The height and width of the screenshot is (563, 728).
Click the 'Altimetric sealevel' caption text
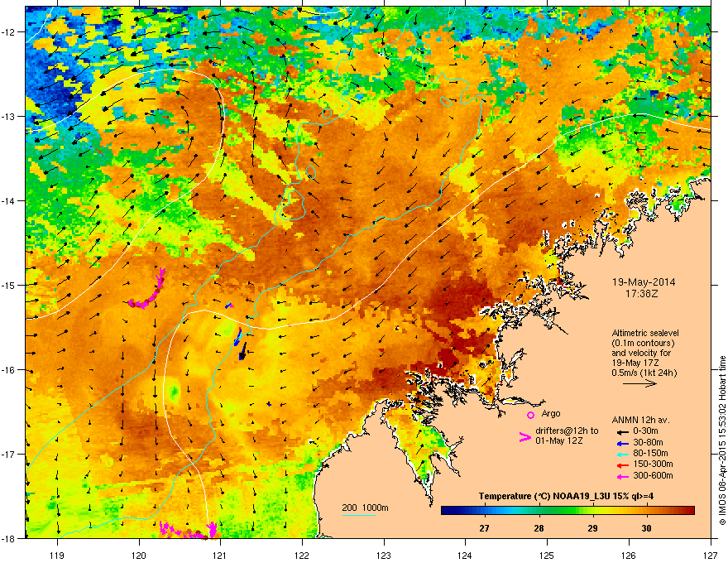645,333
